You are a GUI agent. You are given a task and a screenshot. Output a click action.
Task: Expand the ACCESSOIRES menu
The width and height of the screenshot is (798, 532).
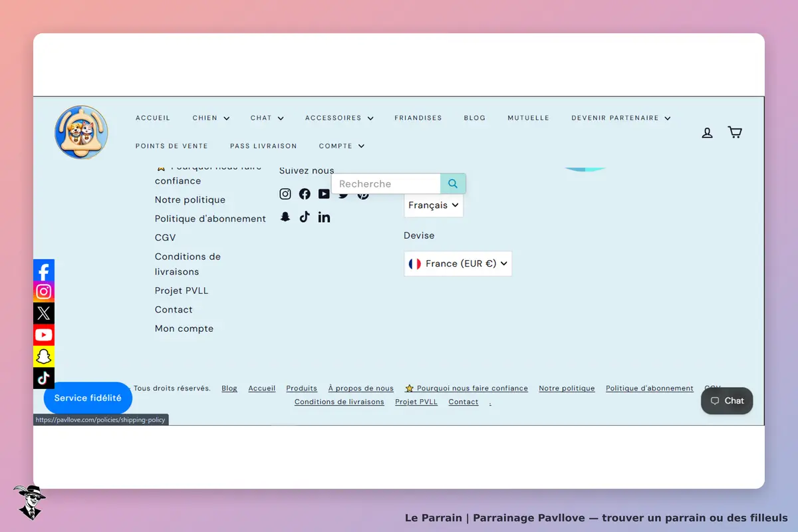coord(339,118)
